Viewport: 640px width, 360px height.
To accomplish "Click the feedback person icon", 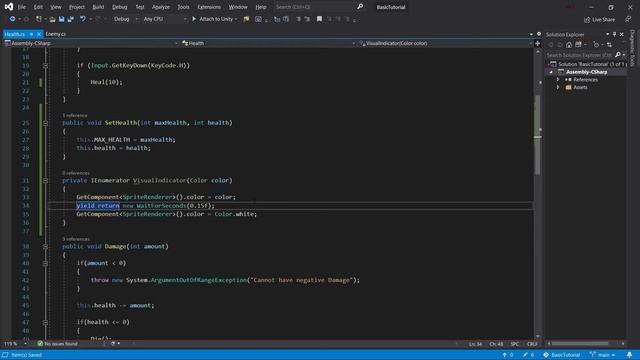I will coord(628,19).
